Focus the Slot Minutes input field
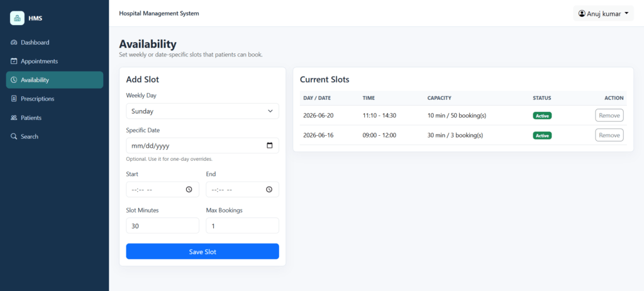 163,226
